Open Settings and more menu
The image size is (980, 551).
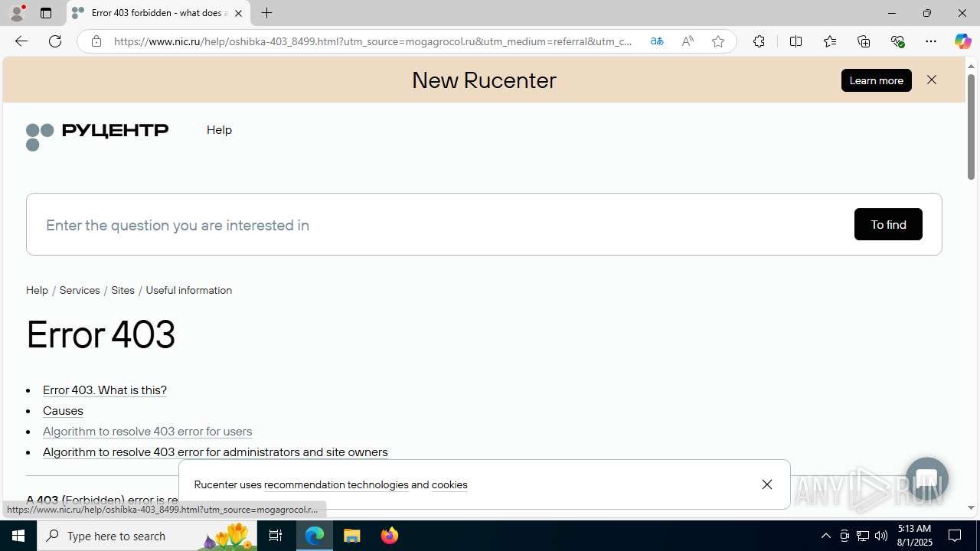[x=930, y=41]
